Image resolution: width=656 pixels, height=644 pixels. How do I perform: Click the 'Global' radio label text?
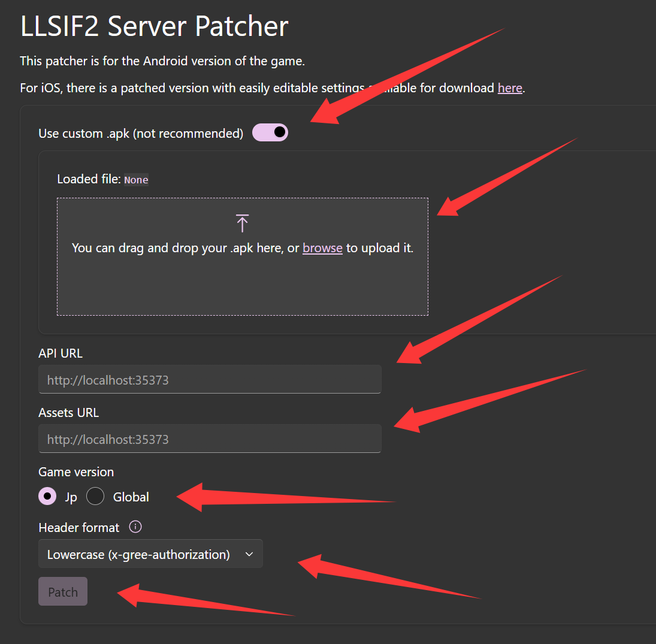pyautogui.click(x=131, y=497)
